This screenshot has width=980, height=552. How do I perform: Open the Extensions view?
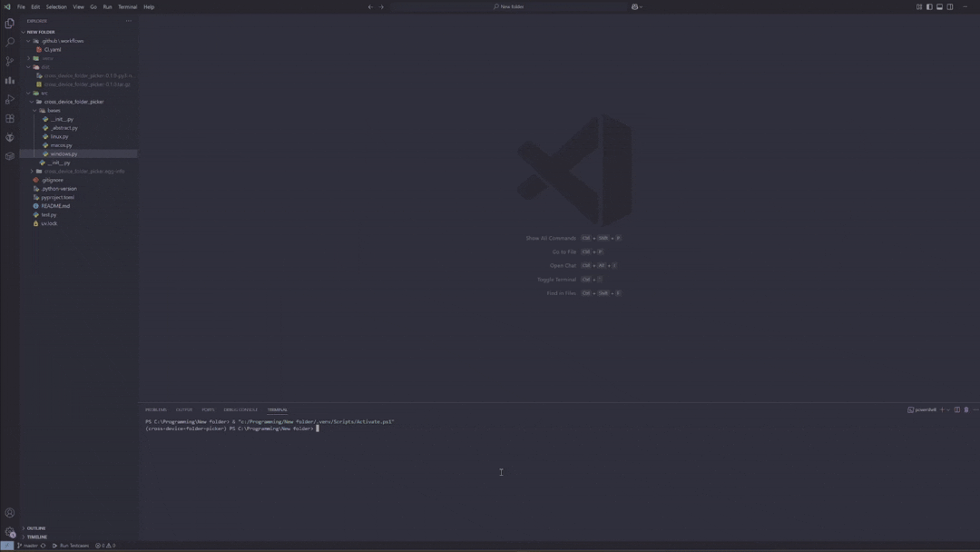click(x=9, y=118)
